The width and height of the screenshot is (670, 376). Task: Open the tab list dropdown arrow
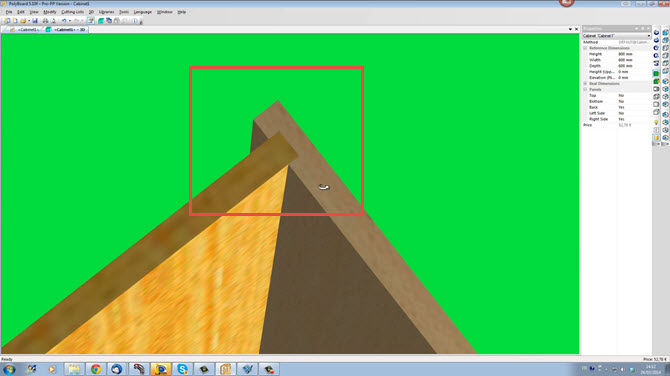(x=570, y=29)
